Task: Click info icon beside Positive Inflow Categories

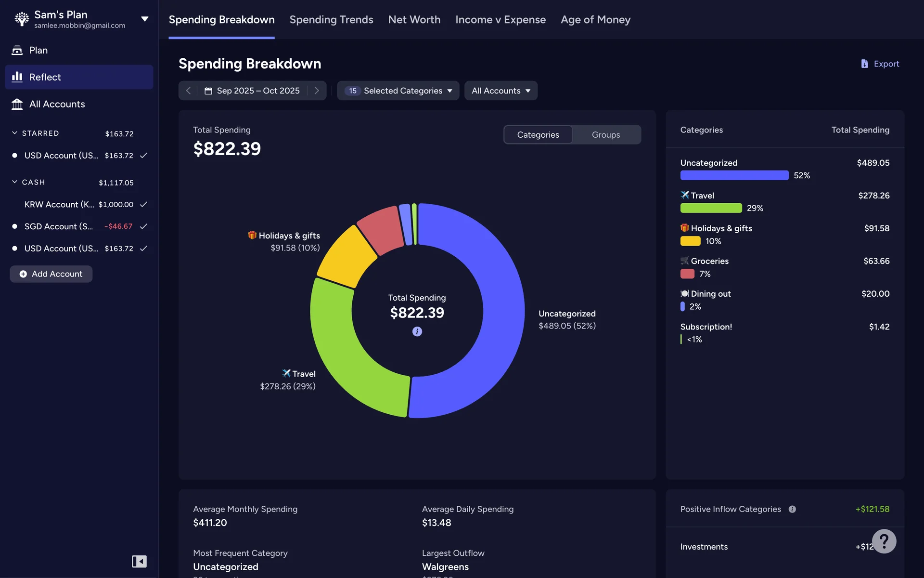Action: click(x=792, y=509)
